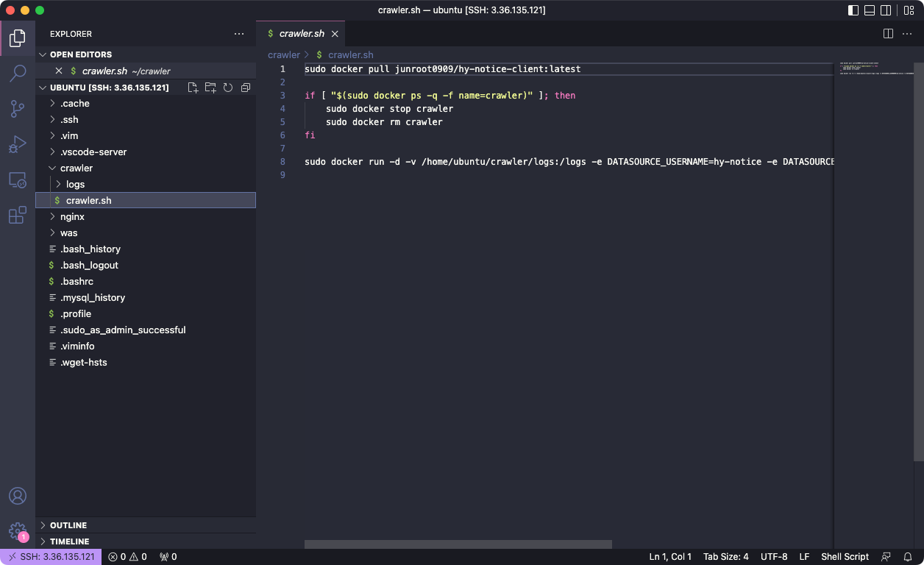Expand the was folder
The height and width of the screenshot is (565, 924).
tap(146, 233)
